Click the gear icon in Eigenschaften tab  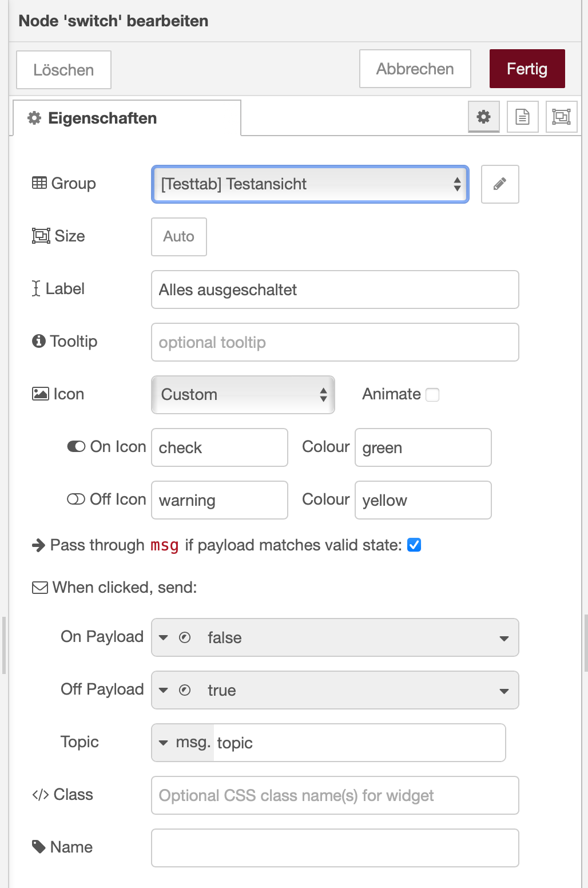pyautogui.click(x=35, y=118)
